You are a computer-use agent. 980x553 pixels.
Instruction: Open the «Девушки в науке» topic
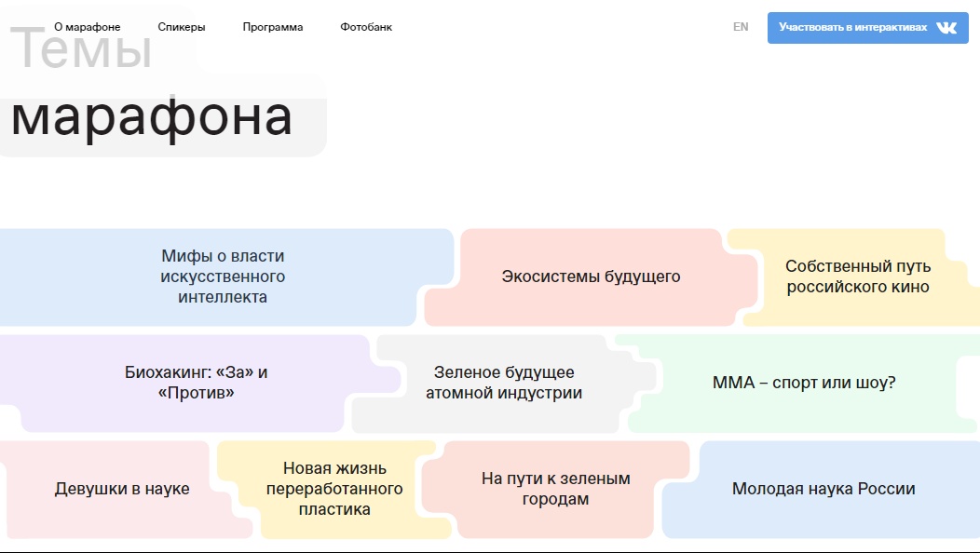click(122, 489)
